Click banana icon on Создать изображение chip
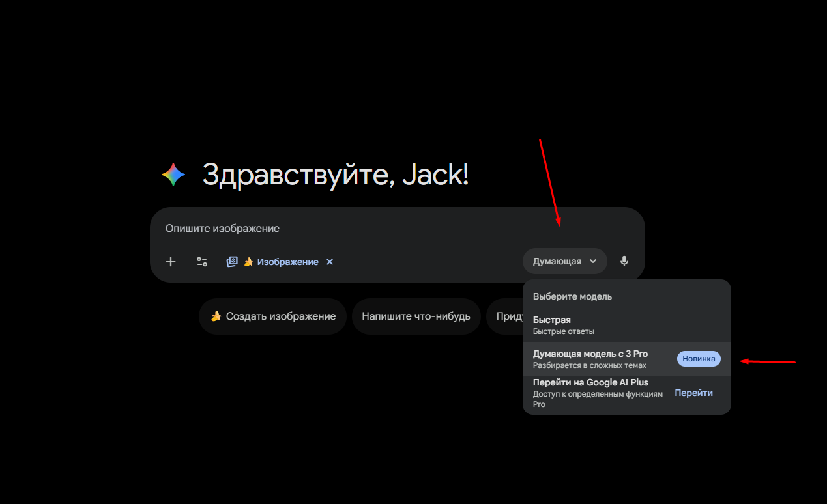827x504 pixels. tap(216, 316)
